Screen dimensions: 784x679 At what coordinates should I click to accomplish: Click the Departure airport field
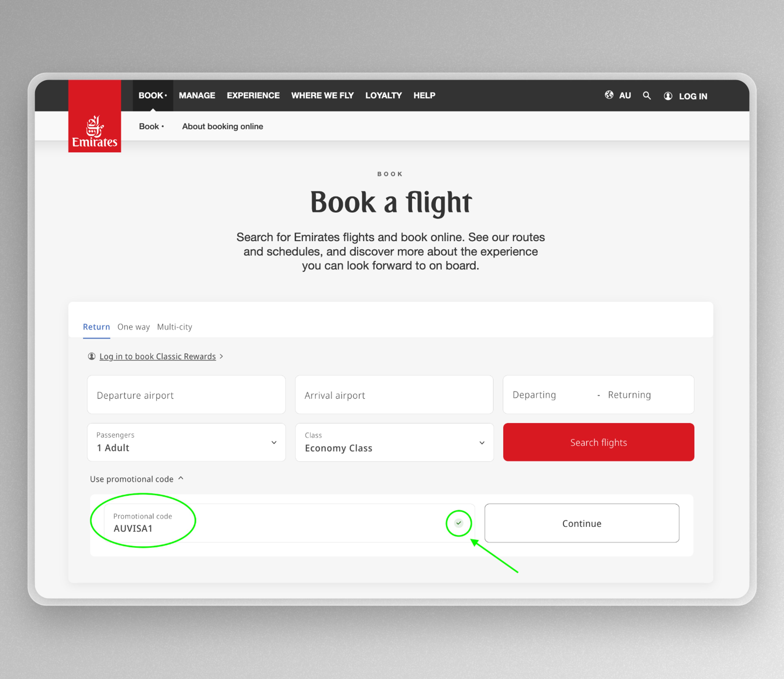pyautogui.click(x=186, y=395)
